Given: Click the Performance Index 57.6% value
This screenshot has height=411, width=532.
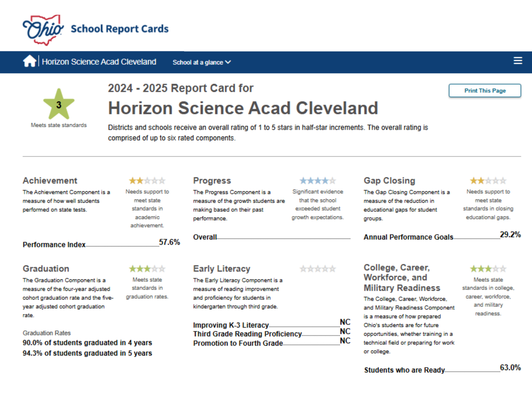Looking at the screenshot, I should [x=169, y=242].
